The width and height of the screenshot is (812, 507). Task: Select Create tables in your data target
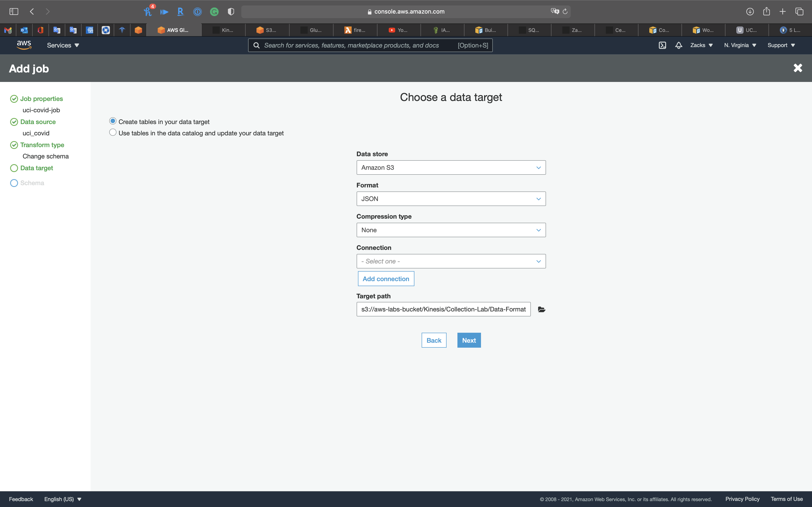[113, 121]
